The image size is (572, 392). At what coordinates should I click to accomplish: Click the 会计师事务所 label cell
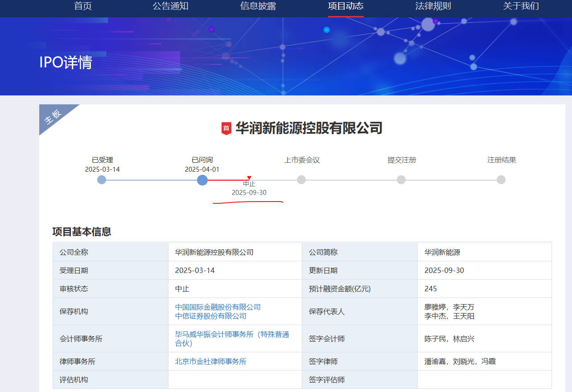[111, 338]
